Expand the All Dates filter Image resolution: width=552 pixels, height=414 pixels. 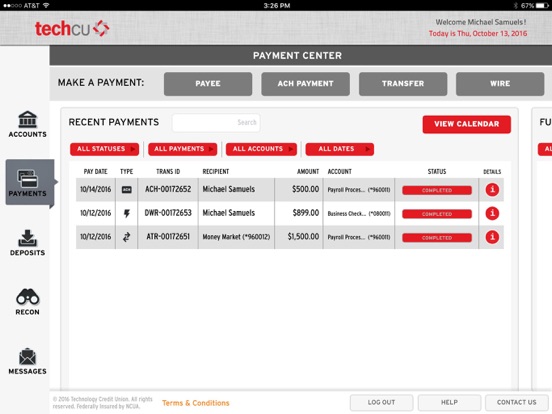[340, 149]
